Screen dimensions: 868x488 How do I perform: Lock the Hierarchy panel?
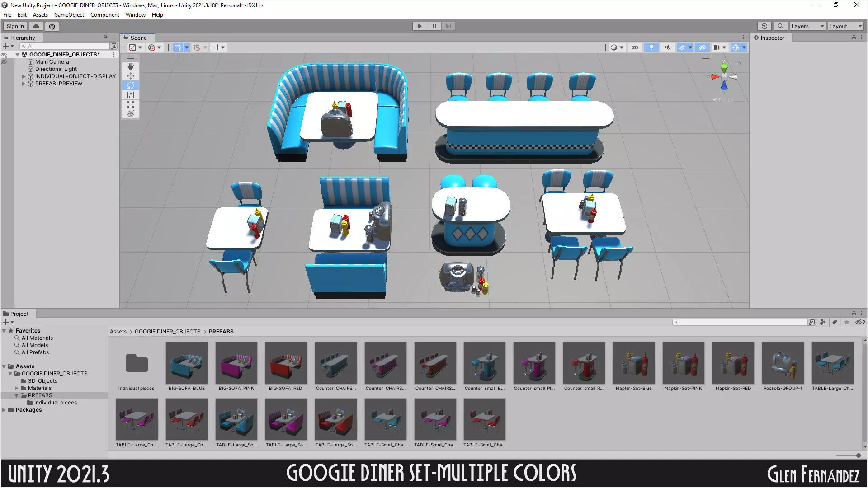[105, 38]
